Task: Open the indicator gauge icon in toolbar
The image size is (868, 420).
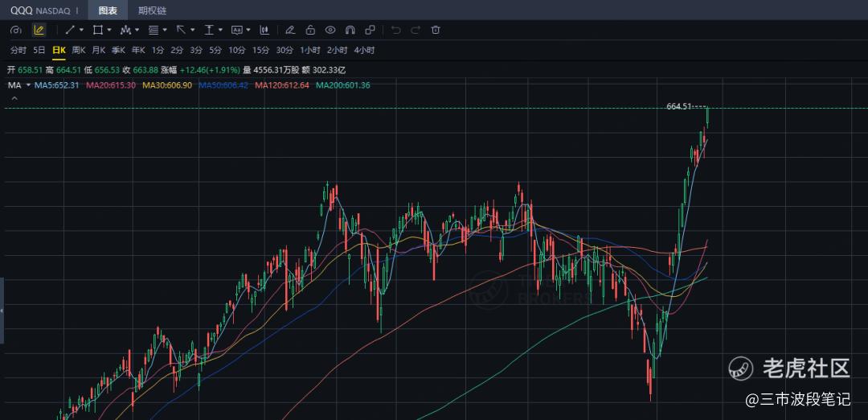Action: coord(16,30)
